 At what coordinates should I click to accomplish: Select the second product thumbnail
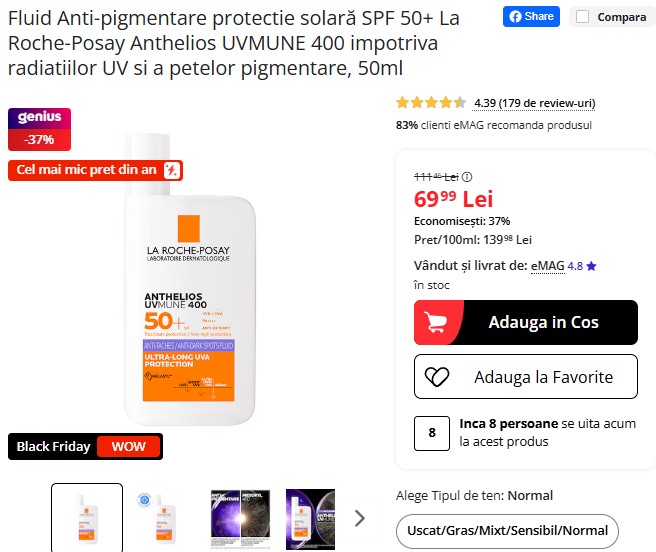point(161,517)
